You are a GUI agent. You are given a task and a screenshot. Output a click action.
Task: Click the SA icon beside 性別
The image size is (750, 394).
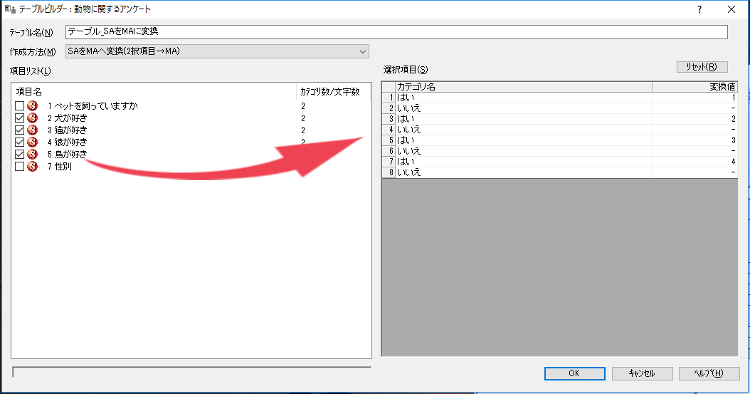pyautogui.click(x=33, y=166)
